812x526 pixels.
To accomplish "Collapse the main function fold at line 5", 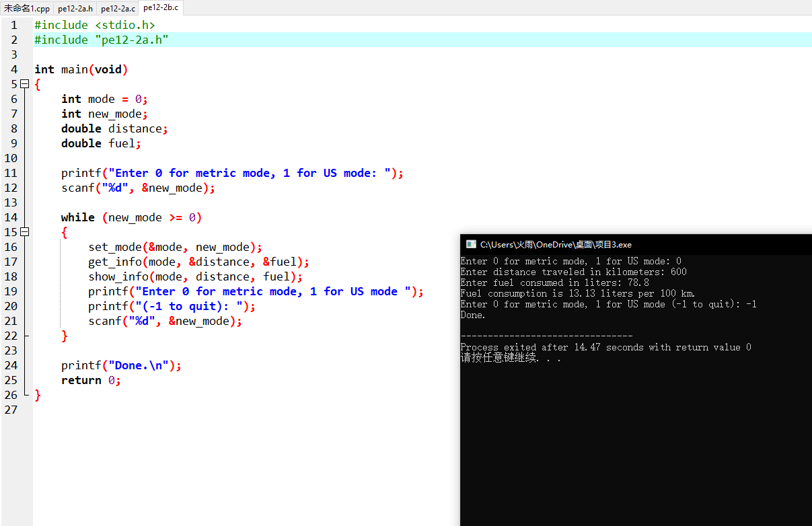I will tap(25, 84).
